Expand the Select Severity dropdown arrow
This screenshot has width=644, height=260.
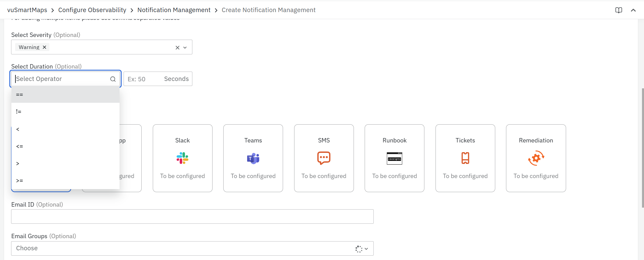[185, 48]
